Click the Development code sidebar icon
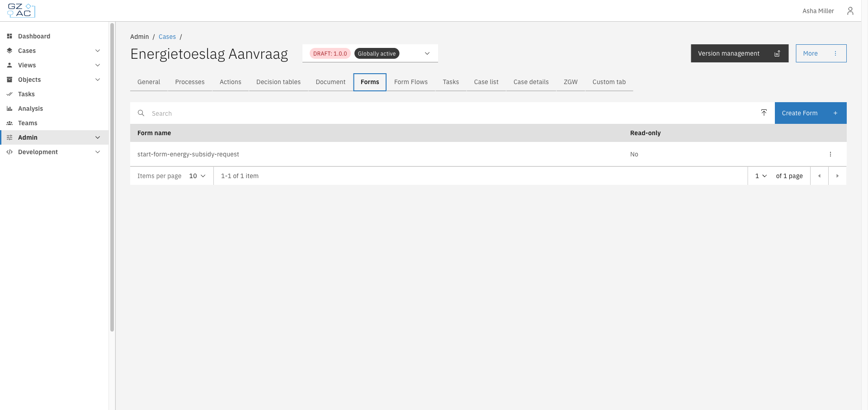This screenshot has height=410, width=868. point(9,152)
